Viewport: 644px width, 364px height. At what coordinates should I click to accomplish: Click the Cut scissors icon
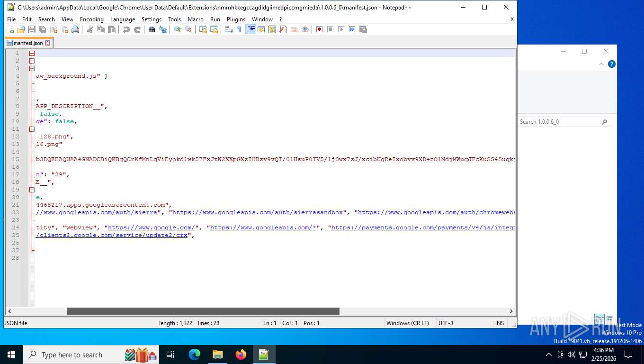89,29
